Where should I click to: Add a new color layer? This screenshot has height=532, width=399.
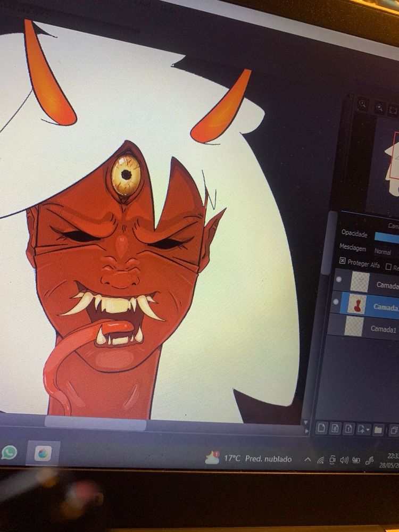pos(321,428)
